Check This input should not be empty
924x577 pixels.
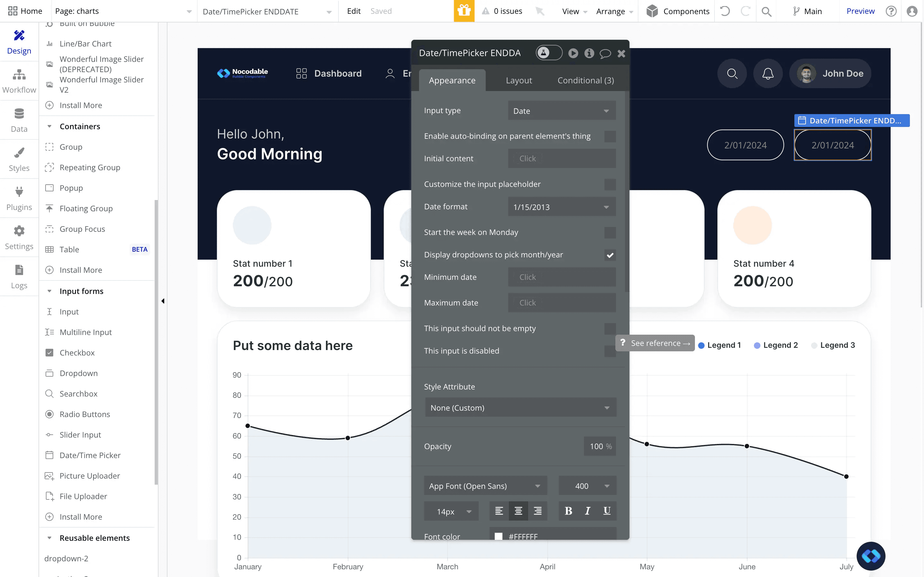[610, 329]
